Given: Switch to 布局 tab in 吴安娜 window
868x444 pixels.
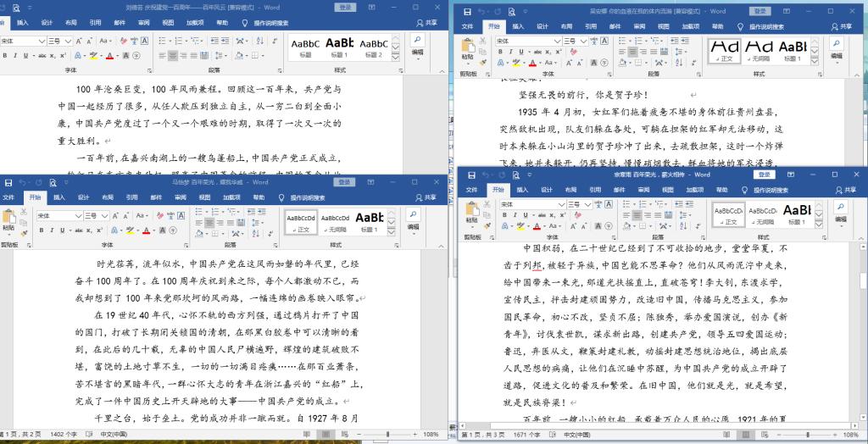Looking at the screenshot, I should click(x=566, y=26).
